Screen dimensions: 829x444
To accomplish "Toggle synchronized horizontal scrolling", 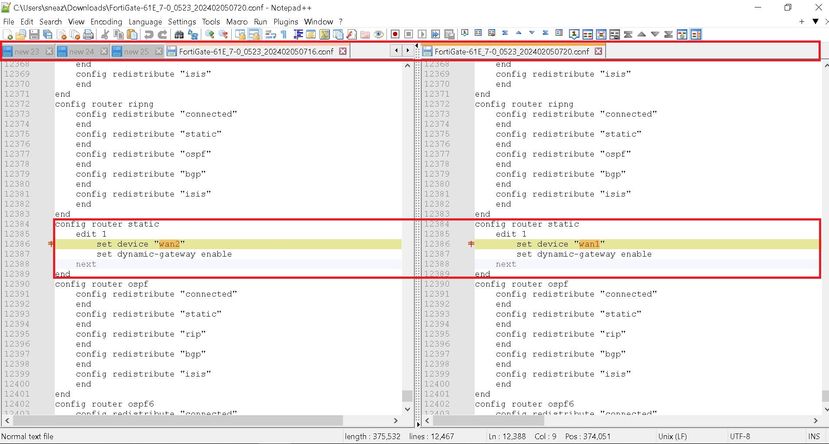I will [x=254, y=34].
